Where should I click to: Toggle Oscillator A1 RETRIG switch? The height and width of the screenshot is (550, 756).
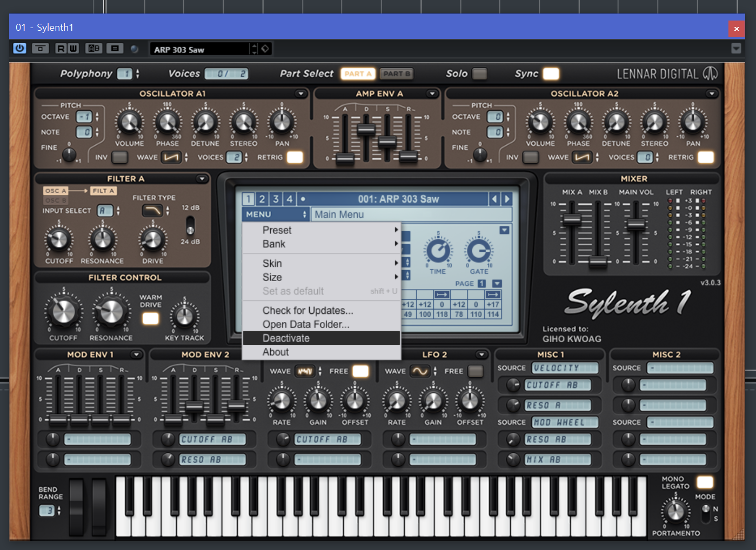(x=295, y=157)
